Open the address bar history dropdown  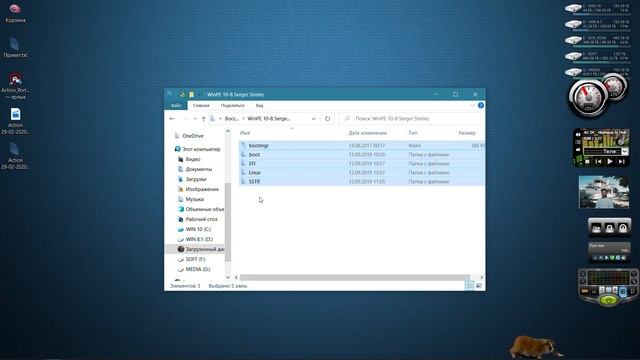pyautogui.click(x=313, y=119)
